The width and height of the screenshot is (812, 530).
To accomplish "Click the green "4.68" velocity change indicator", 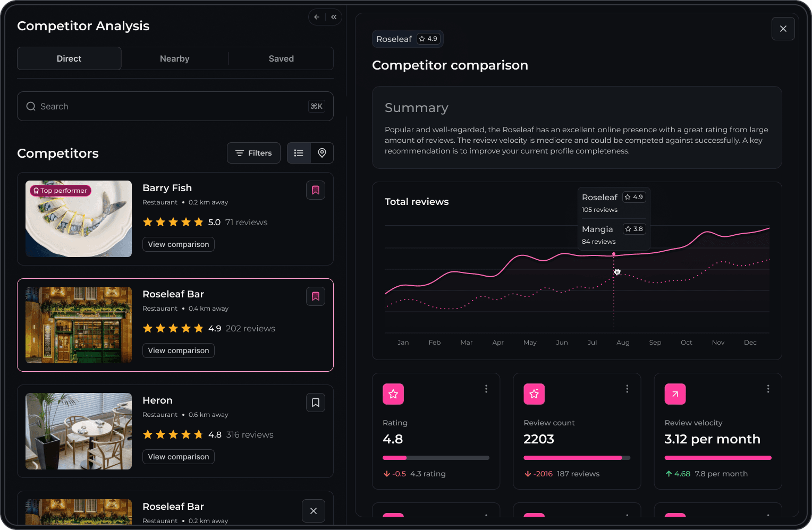I will (678, 474).
